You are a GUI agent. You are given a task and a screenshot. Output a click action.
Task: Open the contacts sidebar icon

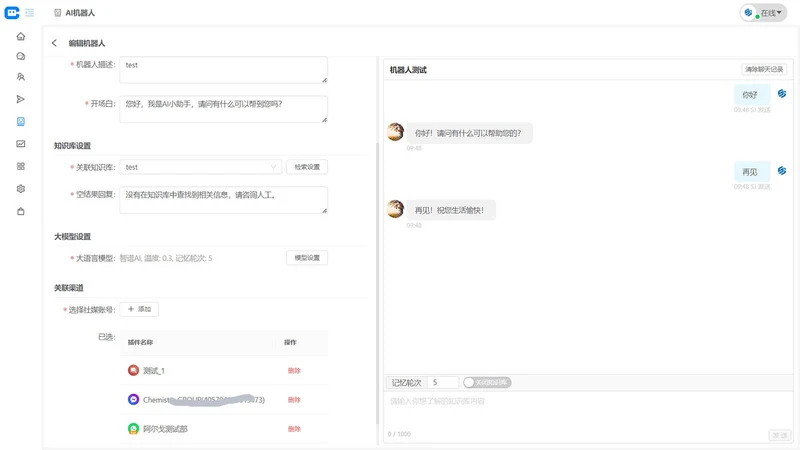click(20, 77)
